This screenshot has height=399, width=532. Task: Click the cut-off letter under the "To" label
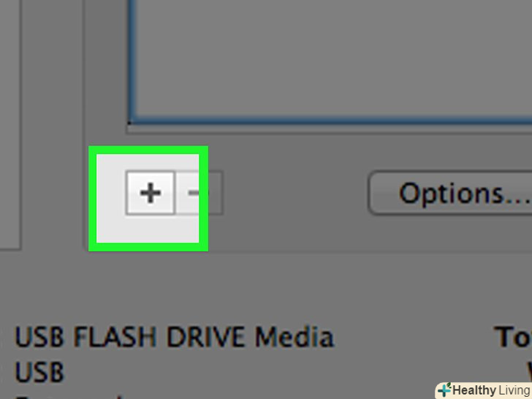[x=529, y=372]
